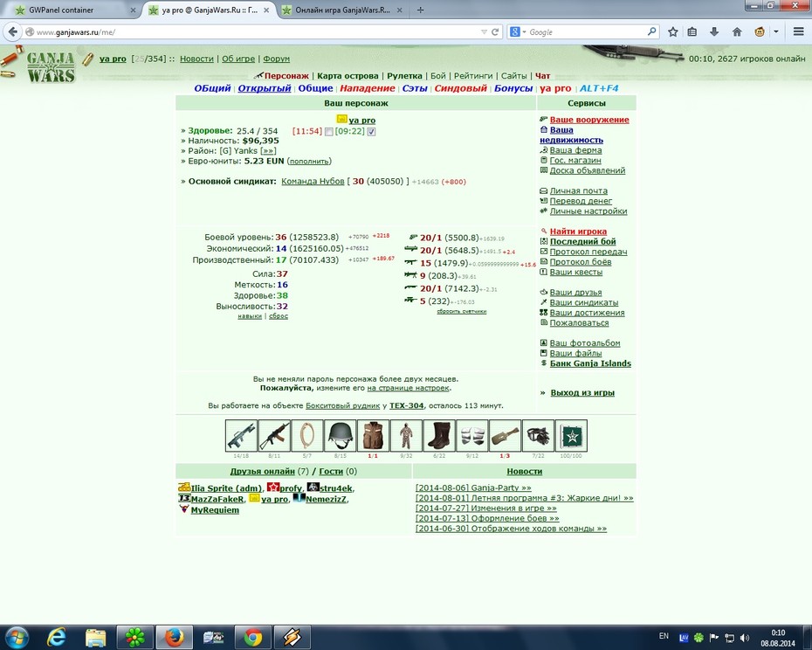Open the URL bar history dropdown arrow
The image size is (812, 650).
click(x=484, y=32)
